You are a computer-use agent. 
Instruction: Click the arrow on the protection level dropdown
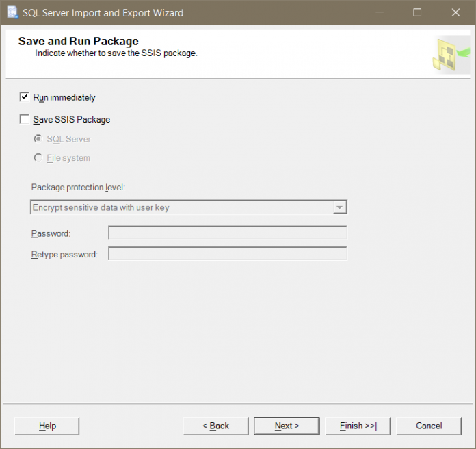339,207
